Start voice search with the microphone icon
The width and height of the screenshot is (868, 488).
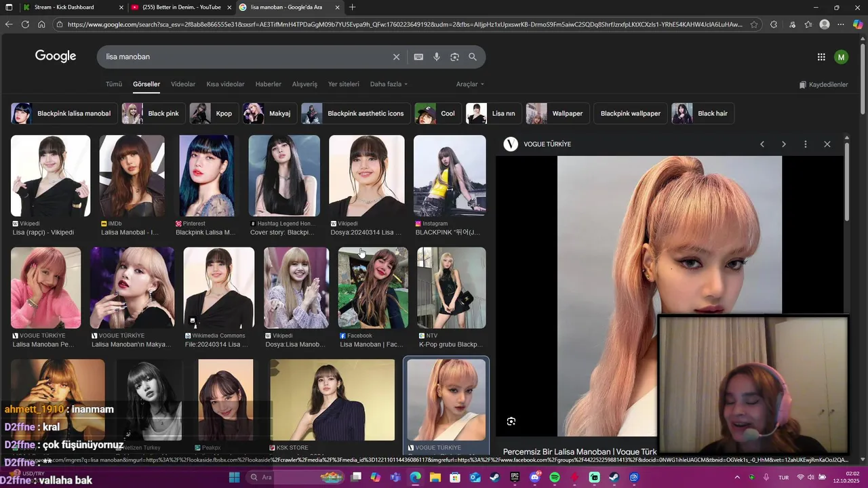click(x=437, y=57)
